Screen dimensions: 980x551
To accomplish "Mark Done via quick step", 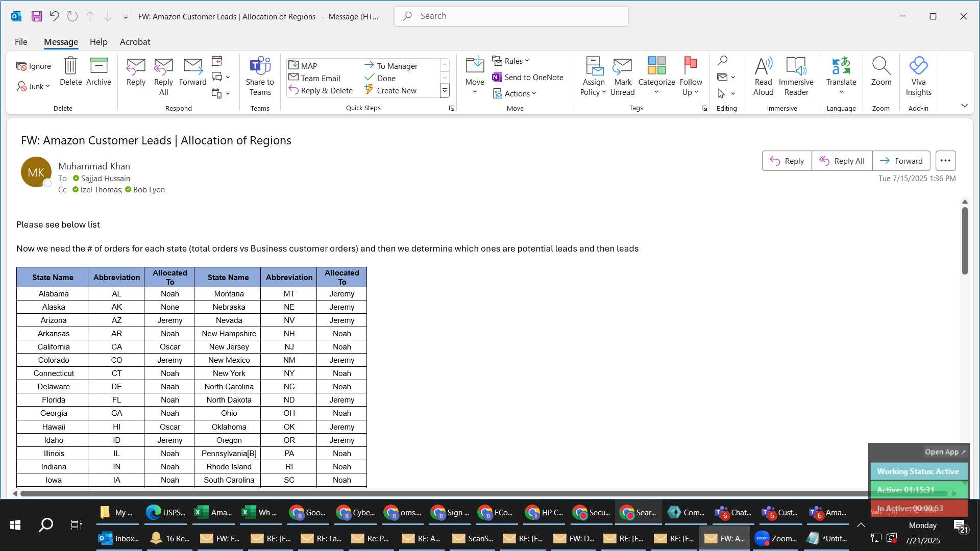I will pyautogui.click(x=380, y=78).
